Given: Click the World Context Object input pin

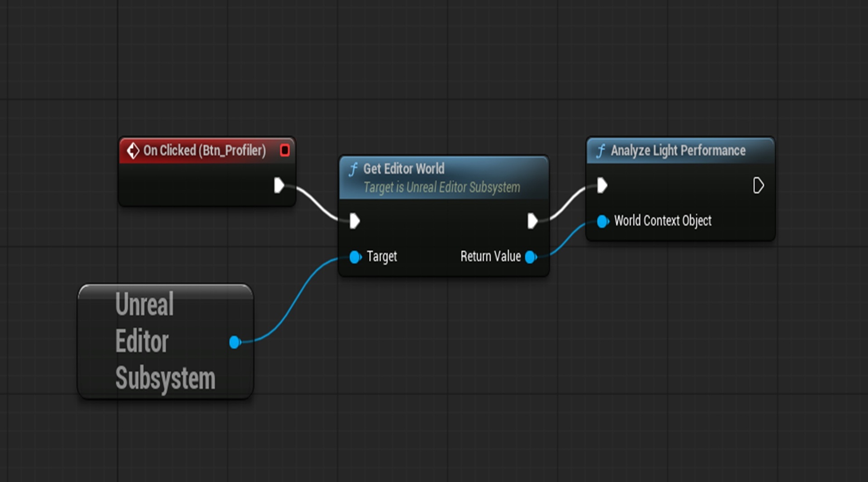Looking at the screenshot, I should click(x=603, y=221).
